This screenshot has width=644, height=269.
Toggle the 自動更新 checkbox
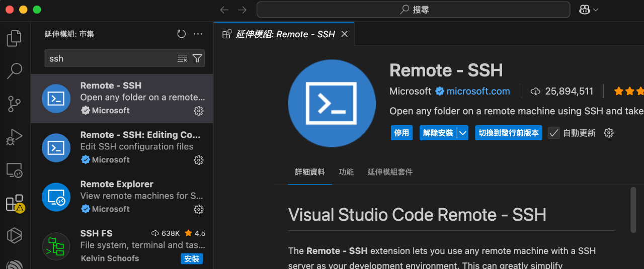(x=553, y=133)
